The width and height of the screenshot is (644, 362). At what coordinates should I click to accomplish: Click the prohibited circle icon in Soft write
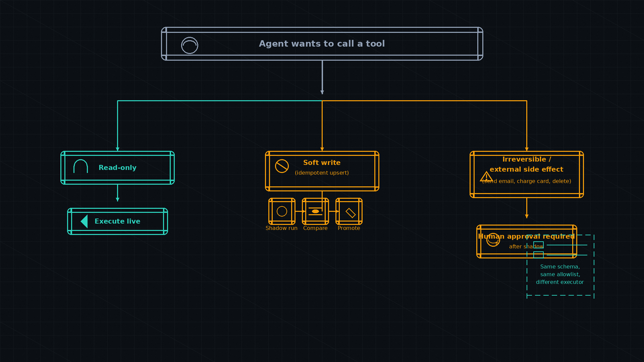point(282,166)
